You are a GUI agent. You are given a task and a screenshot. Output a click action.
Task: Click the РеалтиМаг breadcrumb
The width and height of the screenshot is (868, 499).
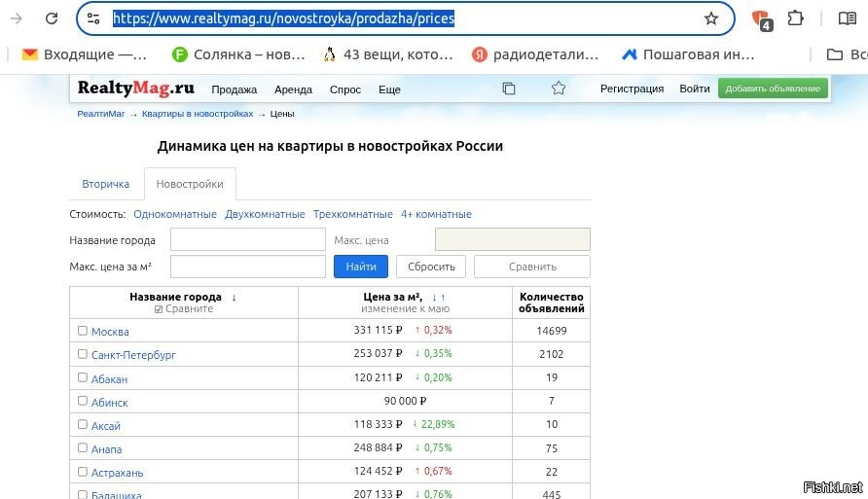coord(101,114)
